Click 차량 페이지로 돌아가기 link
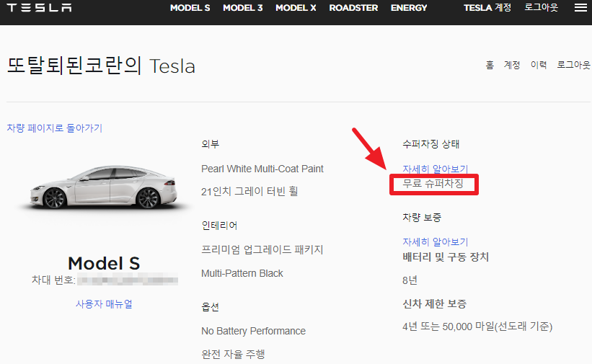592x364 pixels. [x=55, y=128]
